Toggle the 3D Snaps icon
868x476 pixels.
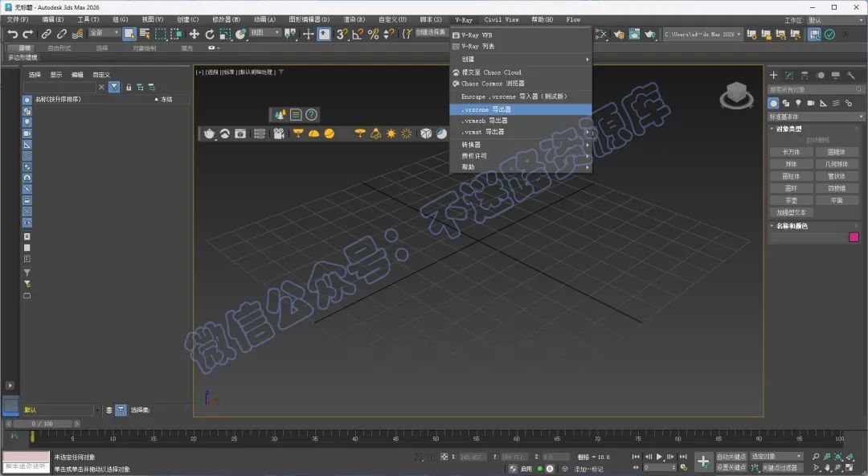[x=342, y=35]
